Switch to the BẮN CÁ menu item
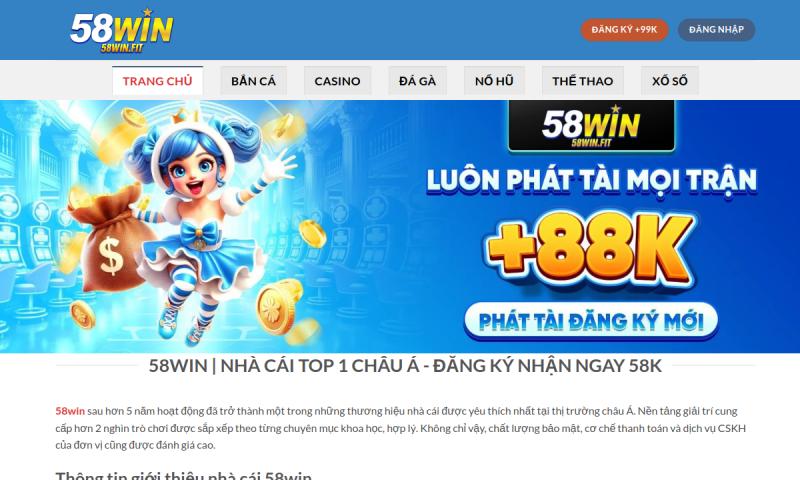 [254, 81]
